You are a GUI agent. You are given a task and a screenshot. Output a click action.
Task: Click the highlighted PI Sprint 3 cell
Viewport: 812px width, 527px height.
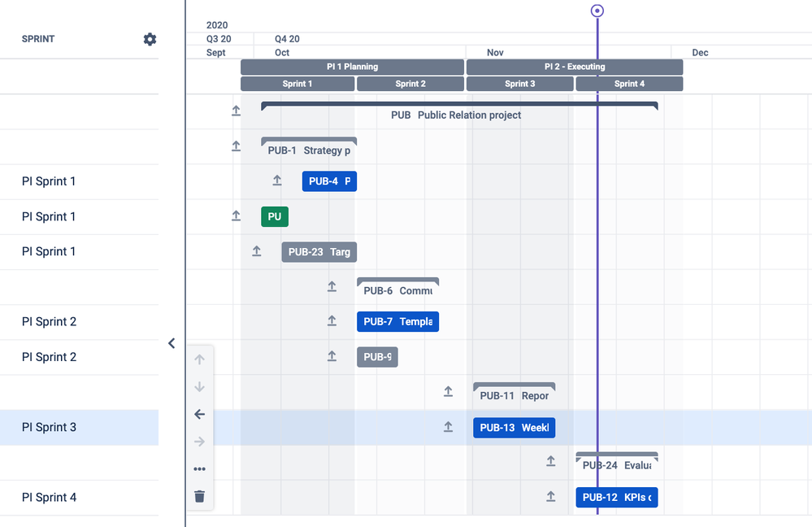pyautogui.click(x=79, y=428)
